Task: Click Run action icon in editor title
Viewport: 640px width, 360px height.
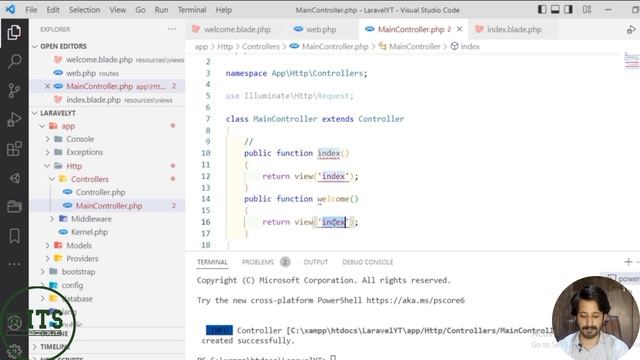Action: coord(631,29)
